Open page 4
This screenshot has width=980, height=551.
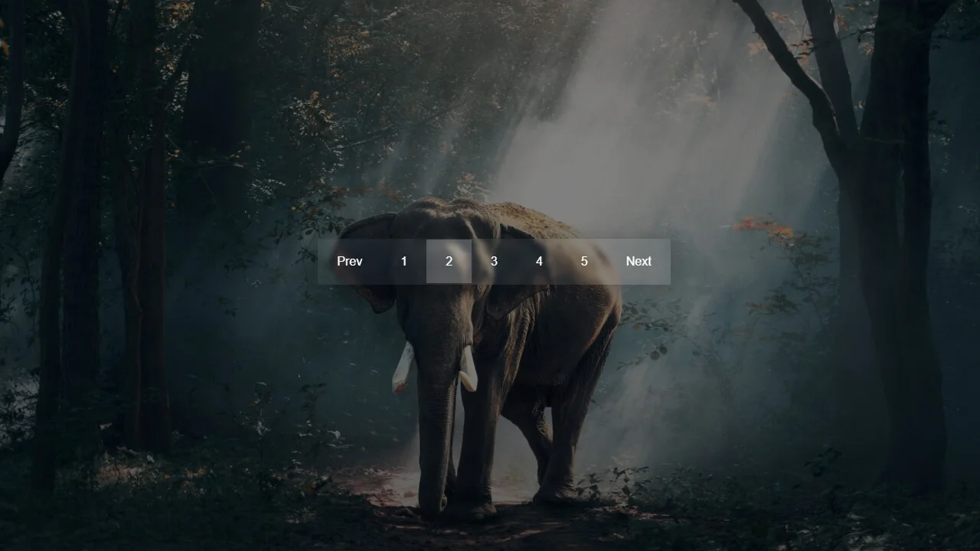tap(539, 261)
